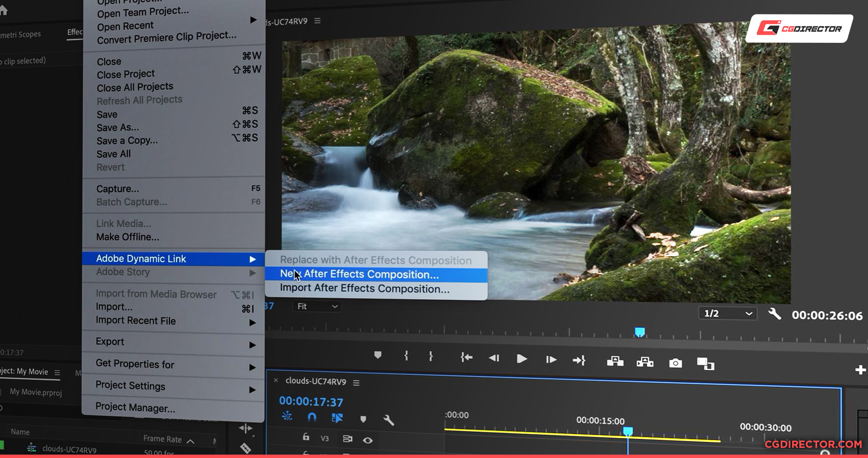The image size is (868, 458).
Task: Choose Import After Effects Composition
Action: click(376, 288)
